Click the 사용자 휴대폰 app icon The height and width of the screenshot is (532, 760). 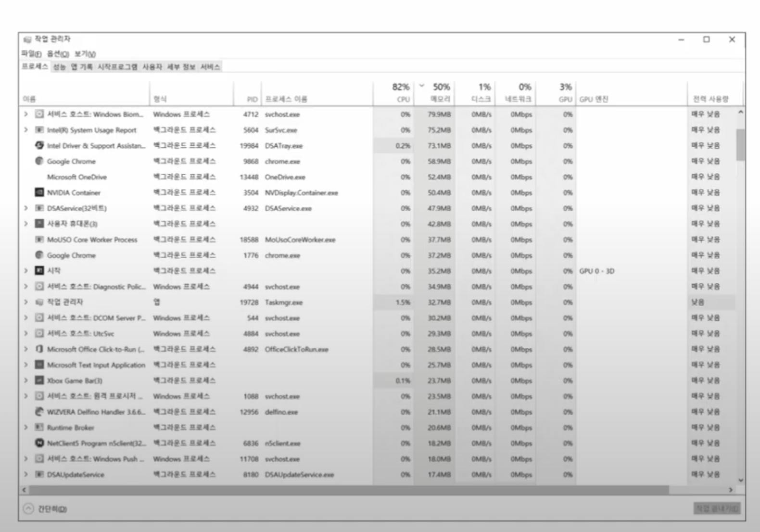point(39,224)
